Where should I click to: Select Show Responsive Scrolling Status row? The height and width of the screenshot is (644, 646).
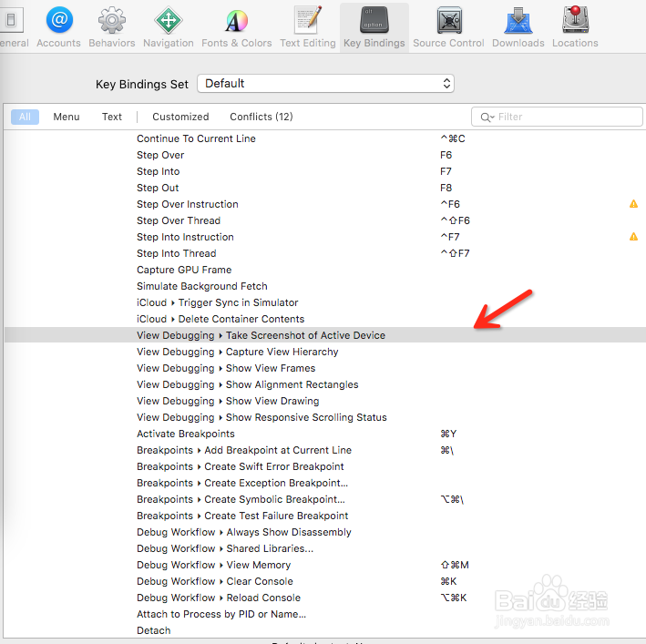pos(324,417)
